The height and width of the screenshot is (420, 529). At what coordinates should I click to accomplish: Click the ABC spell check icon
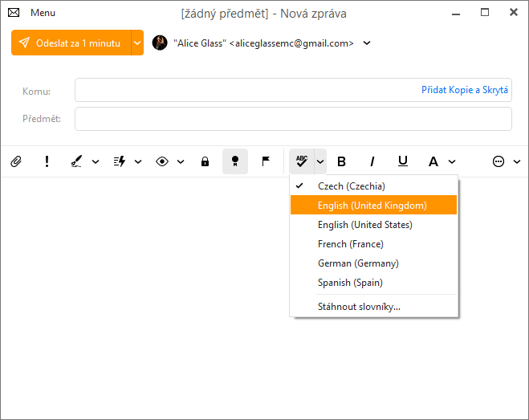click(x=302, y=161)
